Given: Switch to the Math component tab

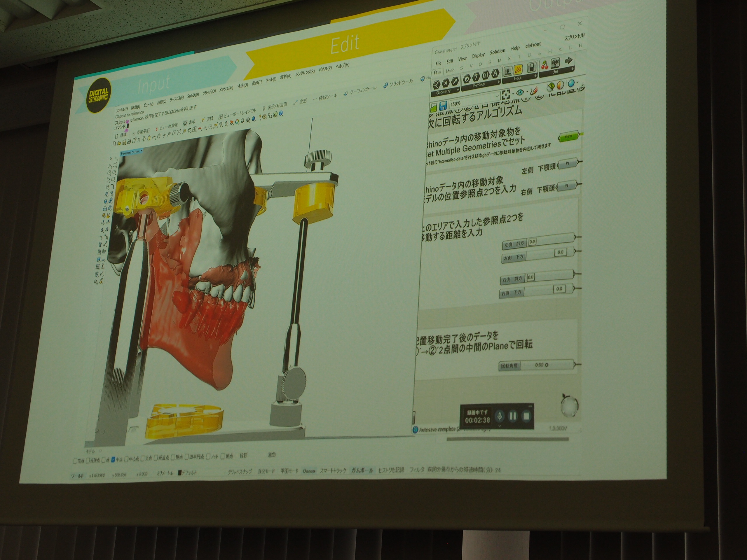Looking at the screenshot, I should pos(450,71).
